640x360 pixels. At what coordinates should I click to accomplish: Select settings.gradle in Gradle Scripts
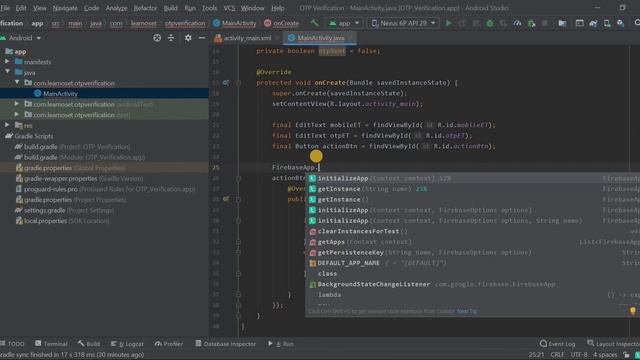pyautogui.click(x=64, y=210)
